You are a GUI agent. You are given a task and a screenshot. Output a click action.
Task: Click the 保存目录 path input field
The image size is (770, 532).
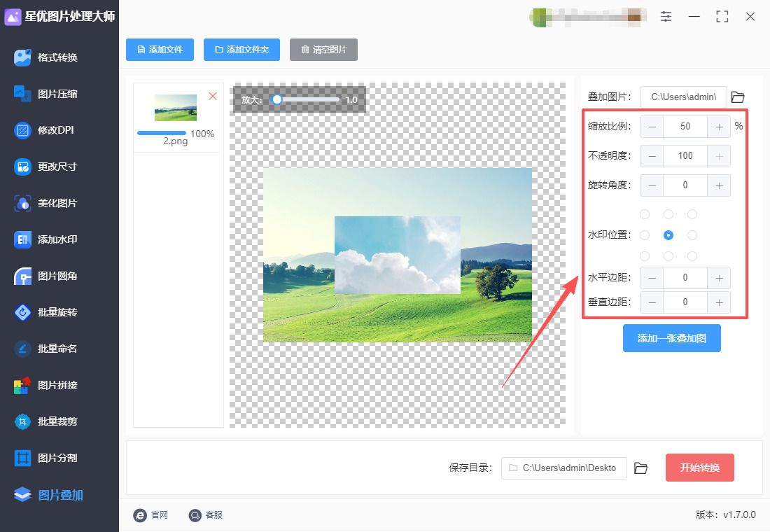pos(563,468)
